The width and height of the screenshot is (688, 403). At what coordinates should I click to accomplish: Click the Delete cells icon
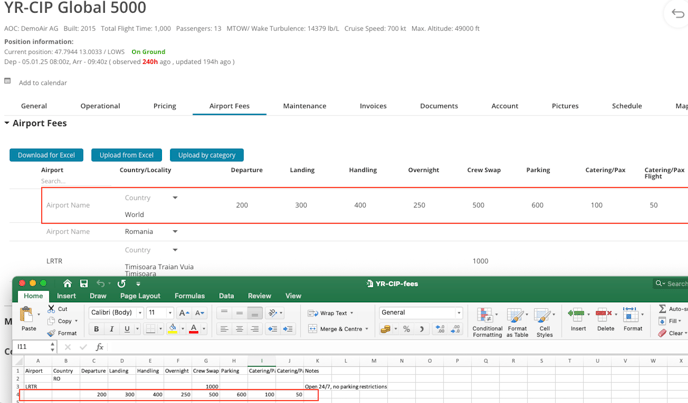(604, 313)
